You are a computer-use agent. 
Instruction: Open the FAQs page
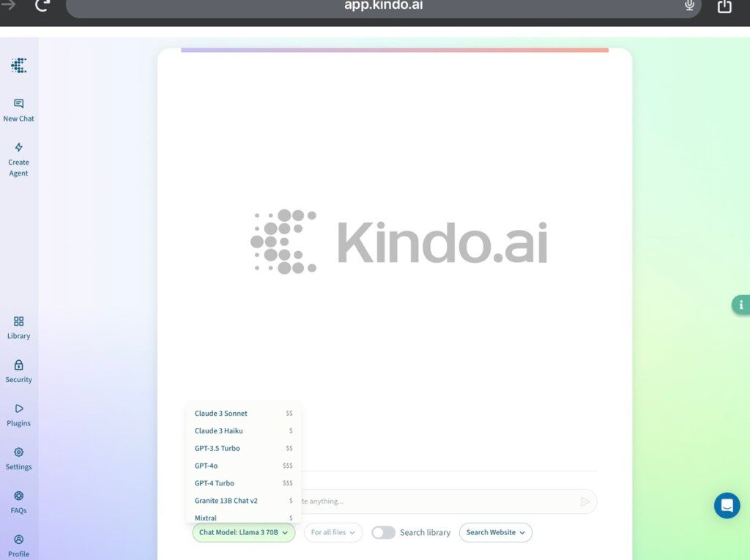click(x=18, y=502)
